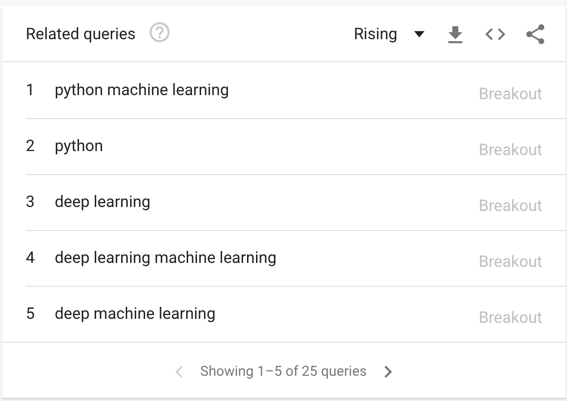Click 'Showing 1–5 of 25 queries' text
Viewport: 567px width, 401px height.
[283, 371]
